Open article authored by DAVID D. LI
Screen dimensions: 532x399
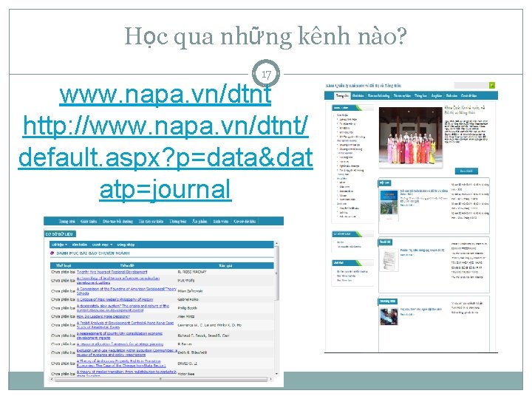point(121,364)
